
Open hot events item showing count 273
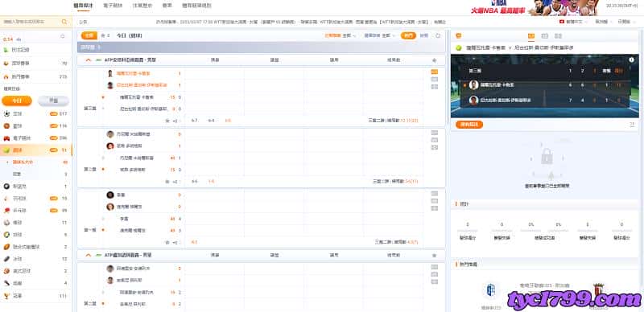coord(35,76)
